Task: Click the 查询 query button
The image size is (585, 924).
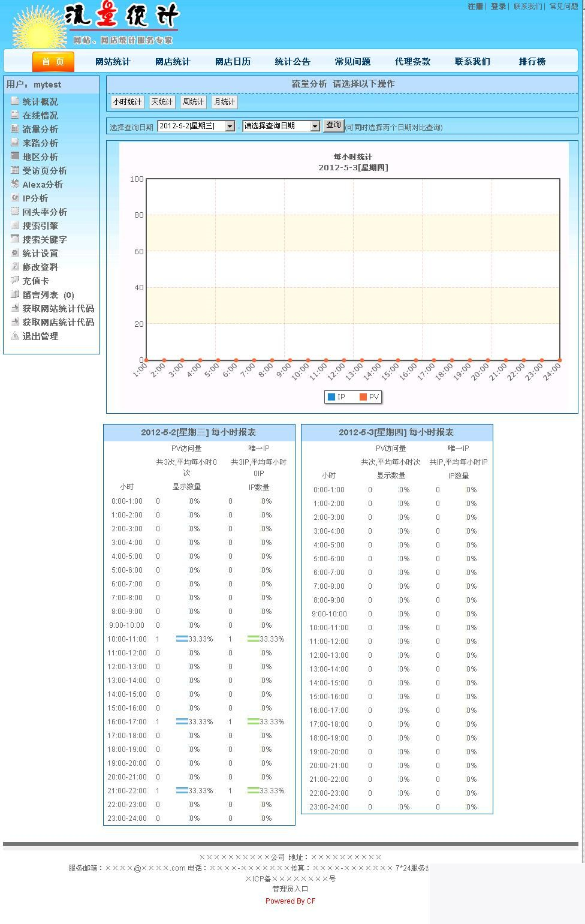Action: click(334, 125)
